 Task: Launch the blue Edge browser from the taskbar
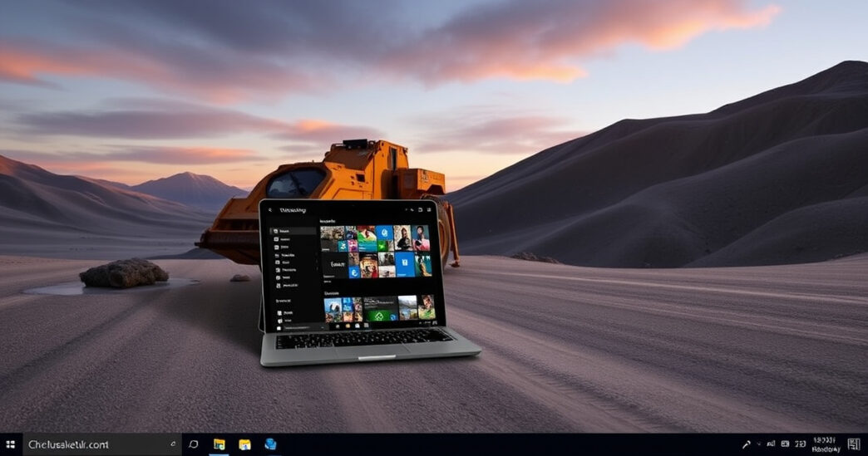(270, 444)
